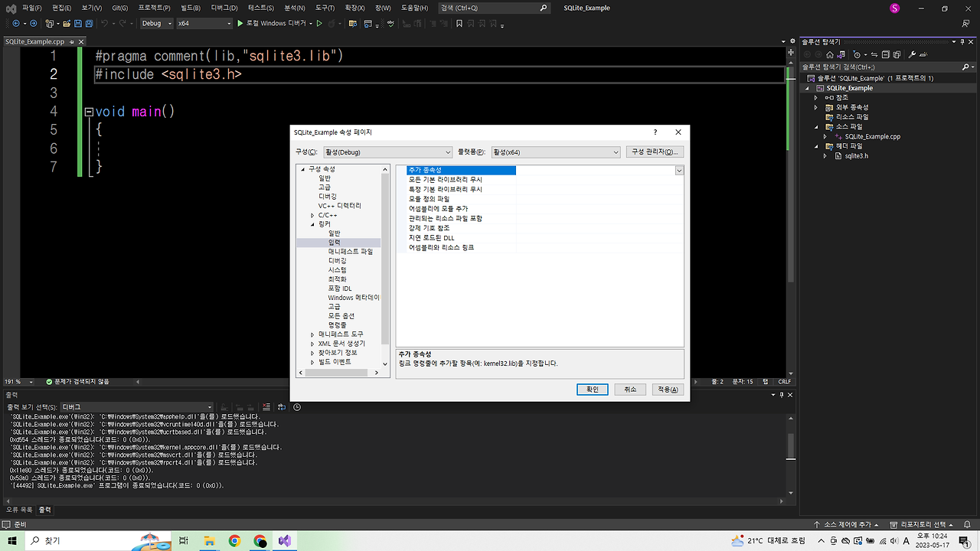Screen dimensions: 980x551
Task: Pin the Solution Explorer panel
Action: pos(962,41)
